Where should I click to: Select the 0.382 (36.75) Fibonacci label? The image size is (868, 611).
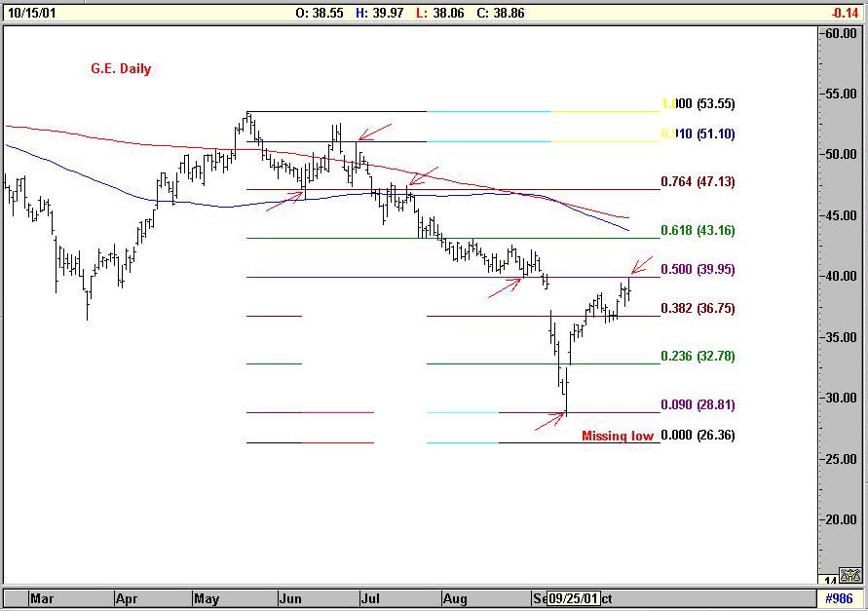click(x=698, y=308)
